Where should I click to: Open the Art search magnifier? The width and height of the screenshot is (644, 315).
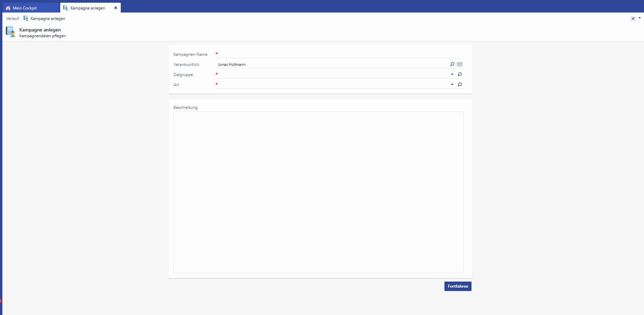(460, 84)
